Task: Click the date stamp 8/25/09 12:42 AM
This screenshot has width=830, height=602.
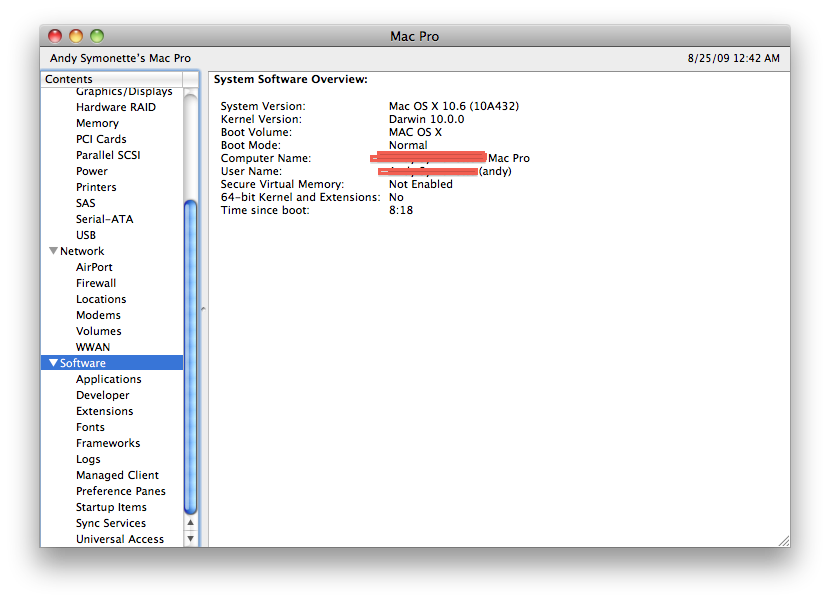Action: (x=734, y=58)
